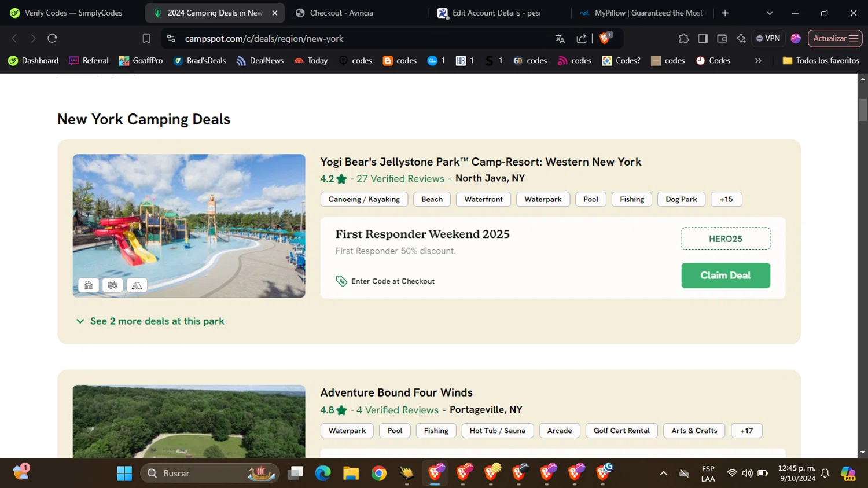Viewport: 868px width, 488px height.
Task: Open File Explorer from the taskbar
Action: click(351, 474)
